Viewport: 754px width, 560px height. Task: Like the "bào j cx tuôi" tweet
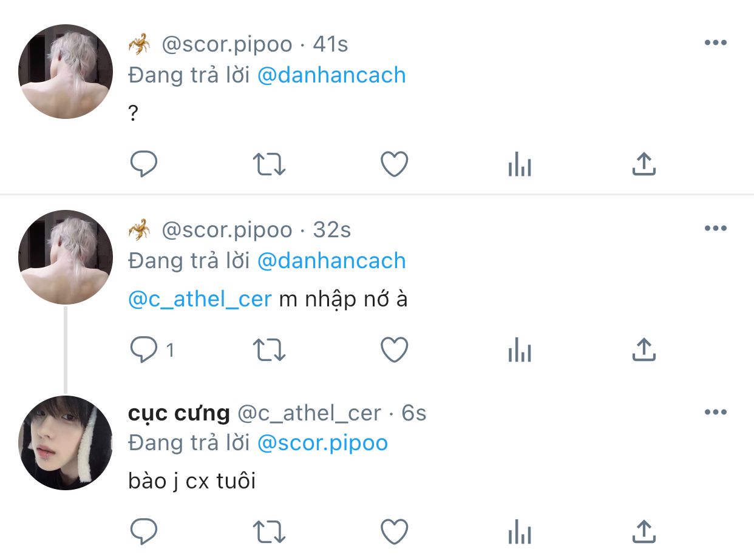[x=395, y=531]
